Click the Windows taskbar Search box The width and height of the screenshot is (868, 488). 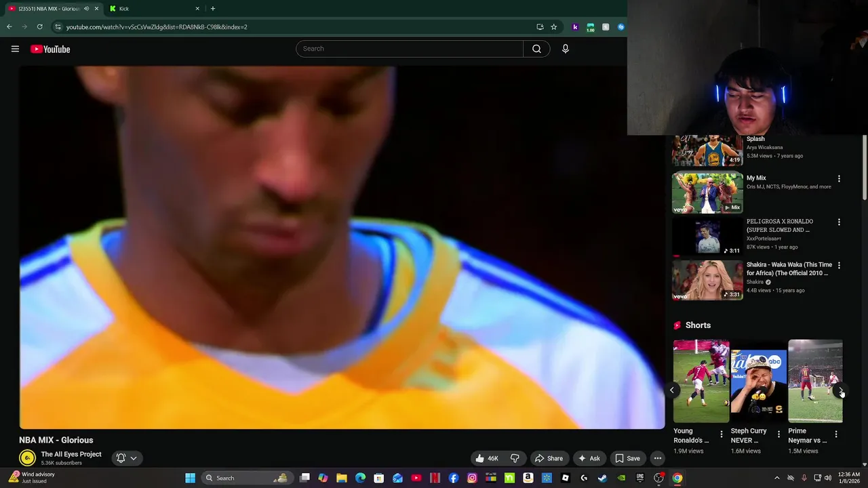[246, 478]
